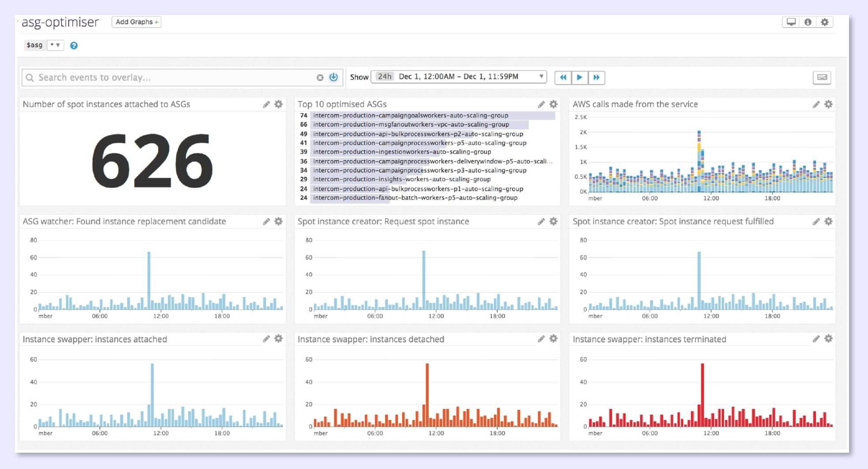
Task: Click the play button in time controls
Action: point(580,78)
